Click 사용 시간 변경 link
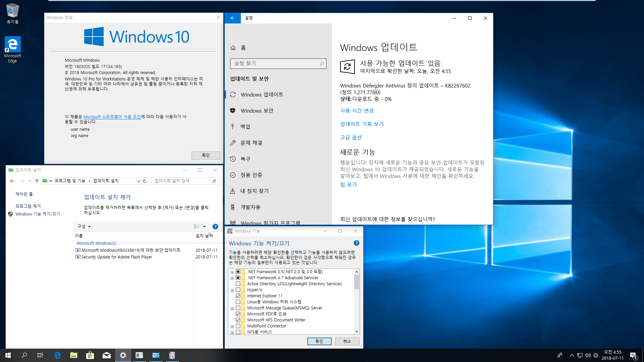644x362 pixels. point(357,110)
